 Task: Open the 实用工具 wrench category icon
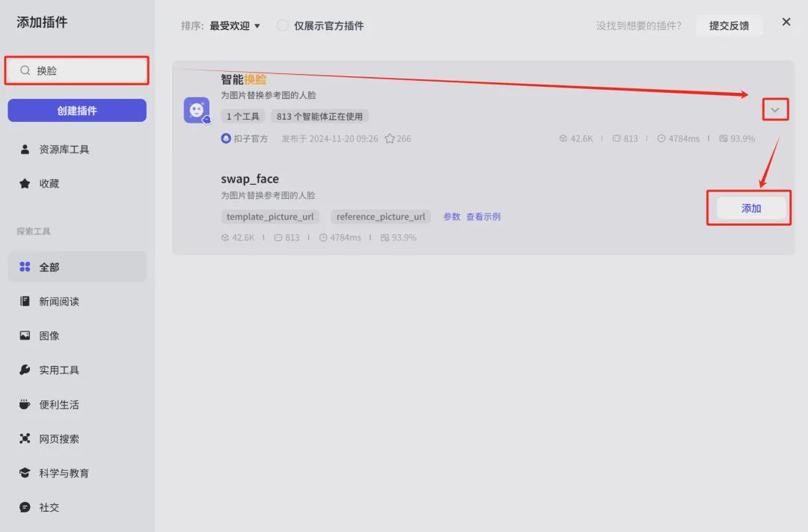(26, 370)
